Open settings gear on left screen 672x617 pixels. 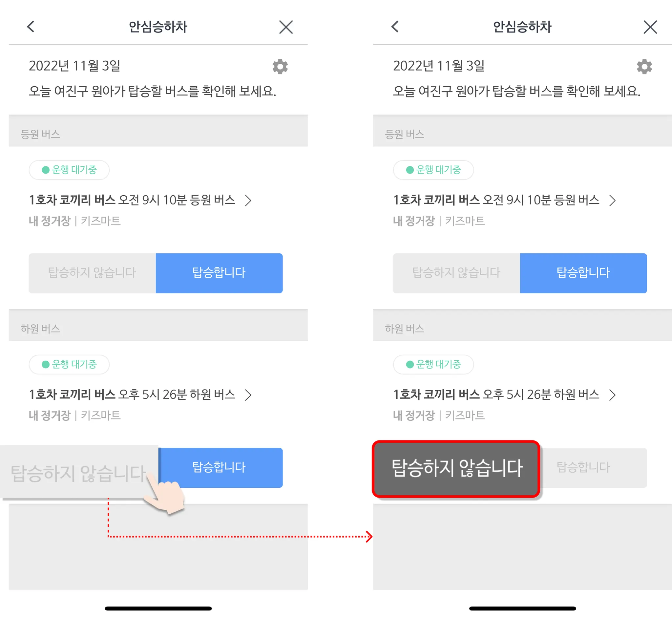(280, 67)
